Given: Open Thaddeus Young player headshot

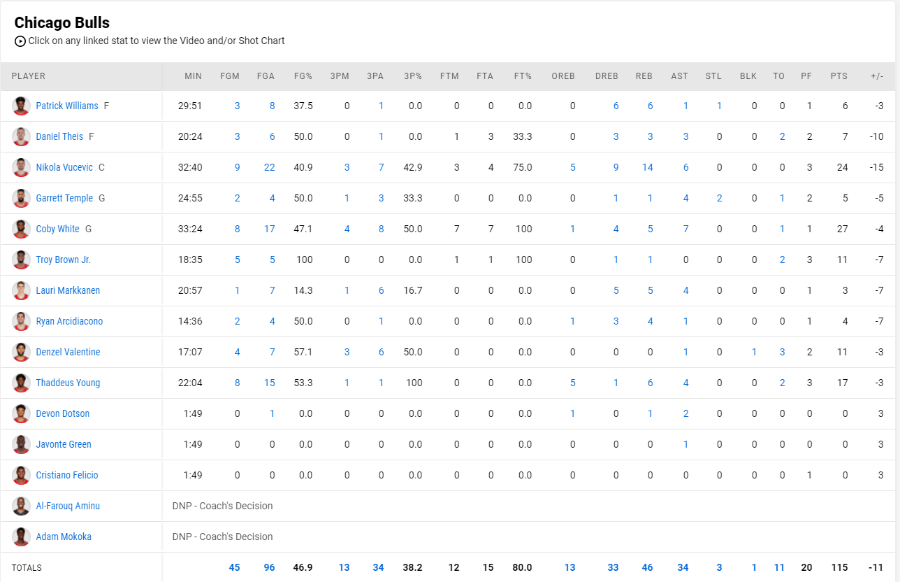Looking at the screenshot, I should pos(21,383).
